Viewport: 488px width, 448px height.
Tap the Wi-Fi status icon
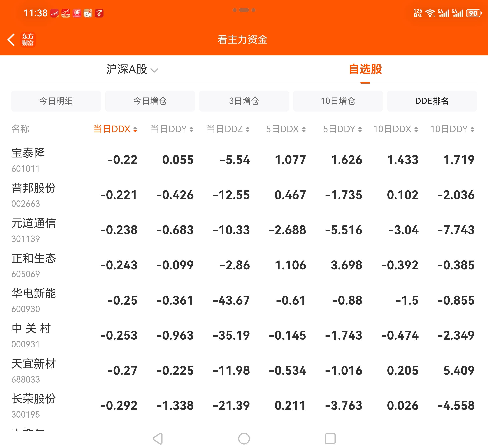pos(430,13)
